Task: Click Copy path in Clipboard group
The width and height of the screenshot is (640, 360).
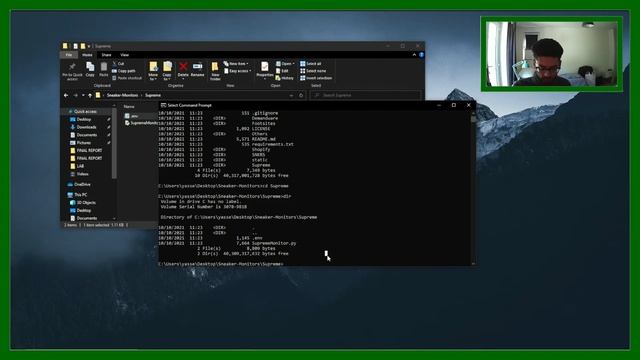Action: tap(123, 71)
